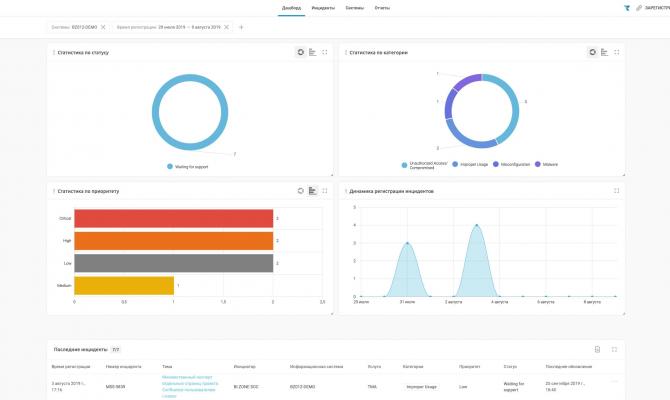670x400 pixels.
Task: Click the Приоритет column header
Action: (x=470, y=367)
